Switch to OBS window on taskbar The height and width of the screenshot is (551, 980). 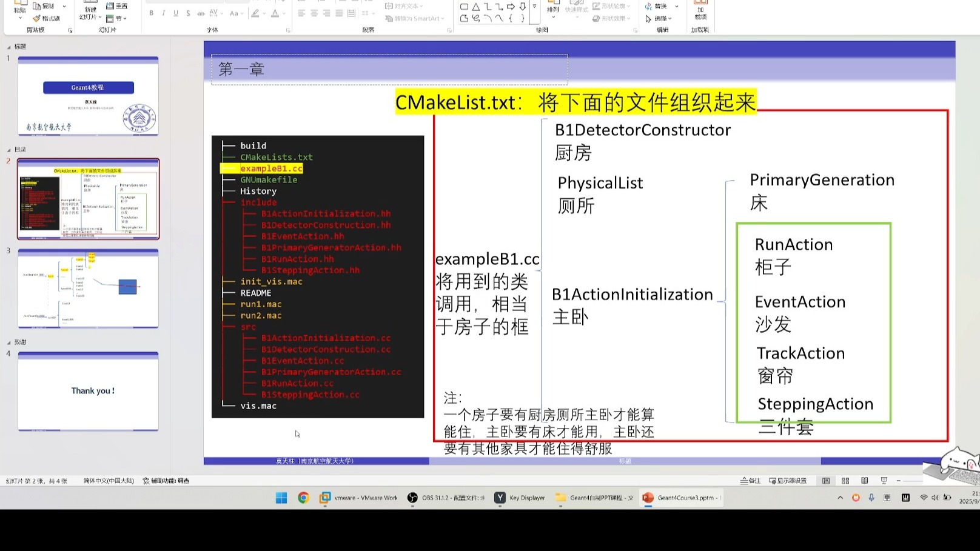tap(446, 498)
